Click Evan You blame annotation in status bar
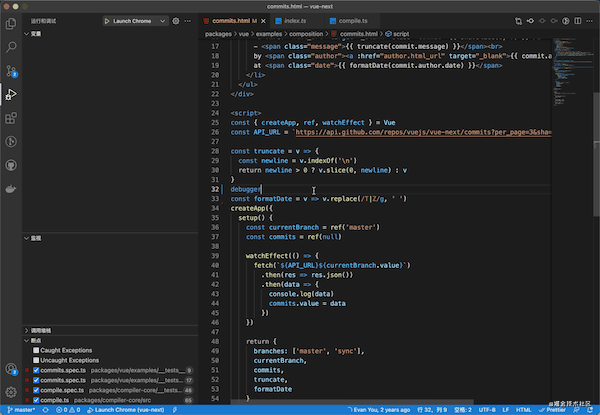The height and width of the screenshot is (415, 600). pyautogui.click(x=378, y=410)
